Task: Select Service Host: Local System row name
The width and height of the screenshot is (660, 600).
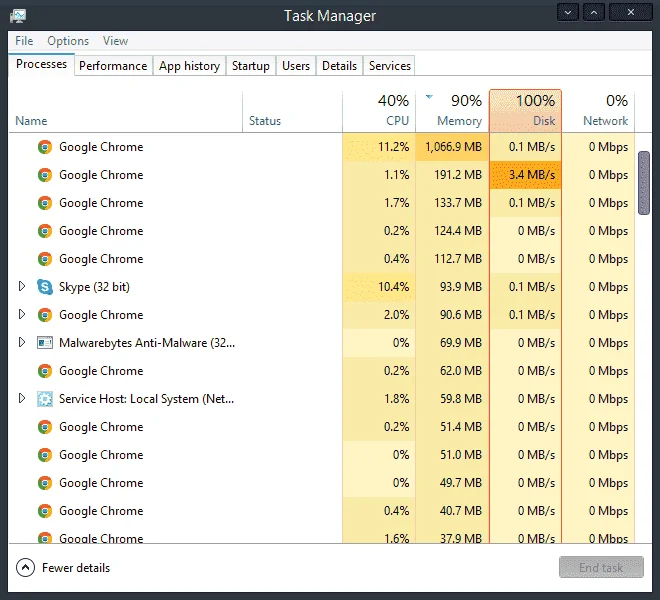Action: 146,399
